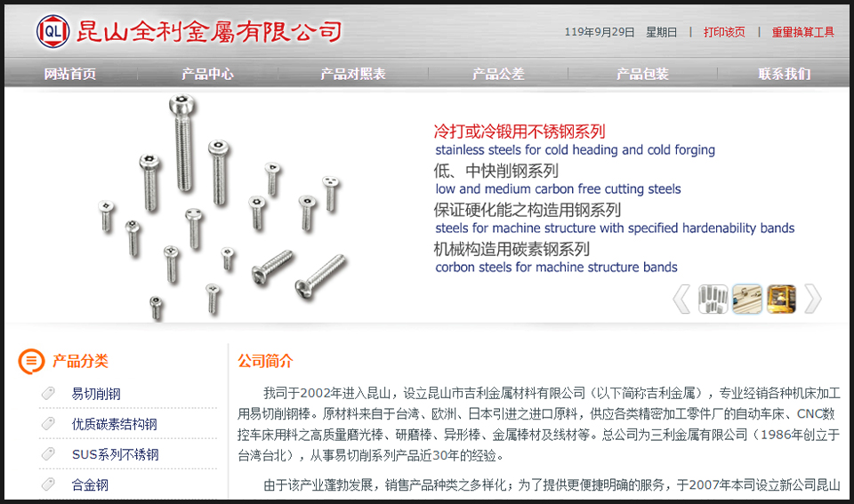Screen dimensions: 854x504
Task: Open 联系我们 navigation item
Action: click(x=785, y=74)
